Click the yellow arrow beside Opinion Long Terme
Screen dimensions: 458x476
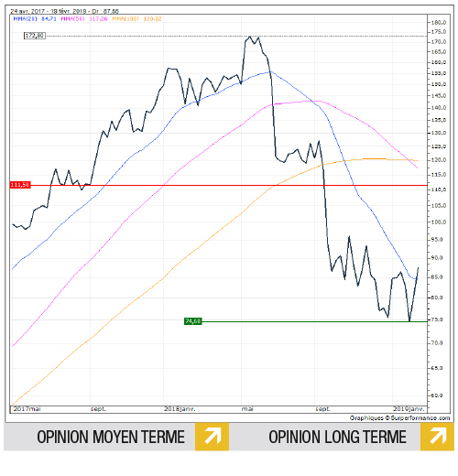point(437,437)
